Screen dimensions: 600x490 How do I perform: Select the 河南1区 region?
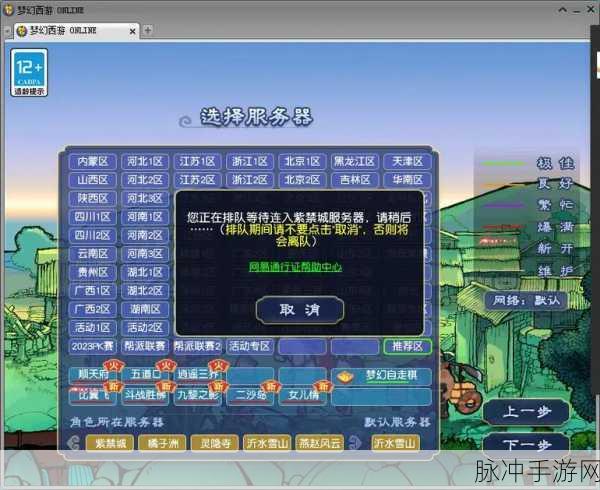tap(145, 217)
